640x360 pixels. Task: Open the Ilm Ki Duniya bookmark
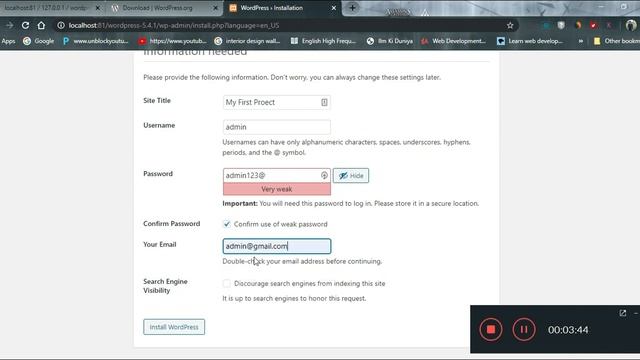(390, 41)
